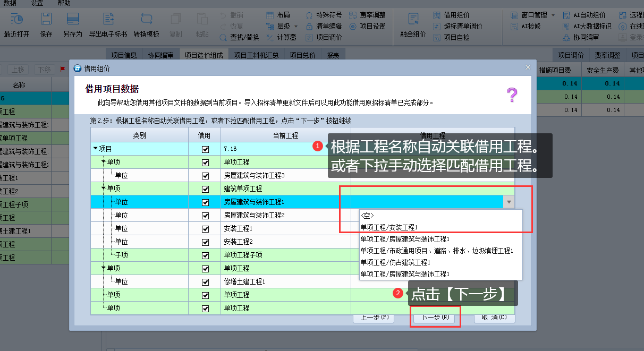The image size is (644, 351).
Task: Click 项目自检 self-check tool
Action: coord(451,37)
